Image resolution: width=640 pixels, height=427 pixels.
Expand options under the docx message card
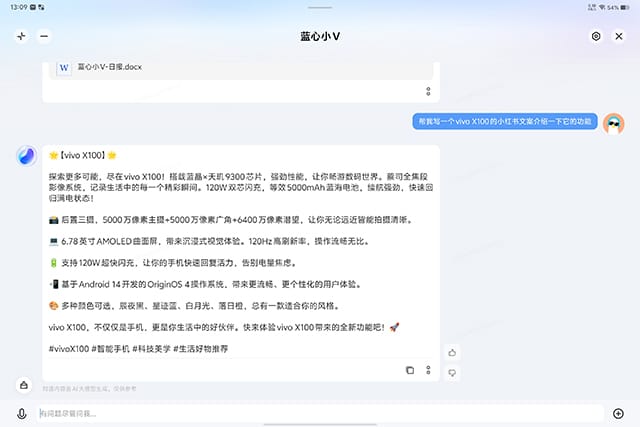tap(428, 91)
